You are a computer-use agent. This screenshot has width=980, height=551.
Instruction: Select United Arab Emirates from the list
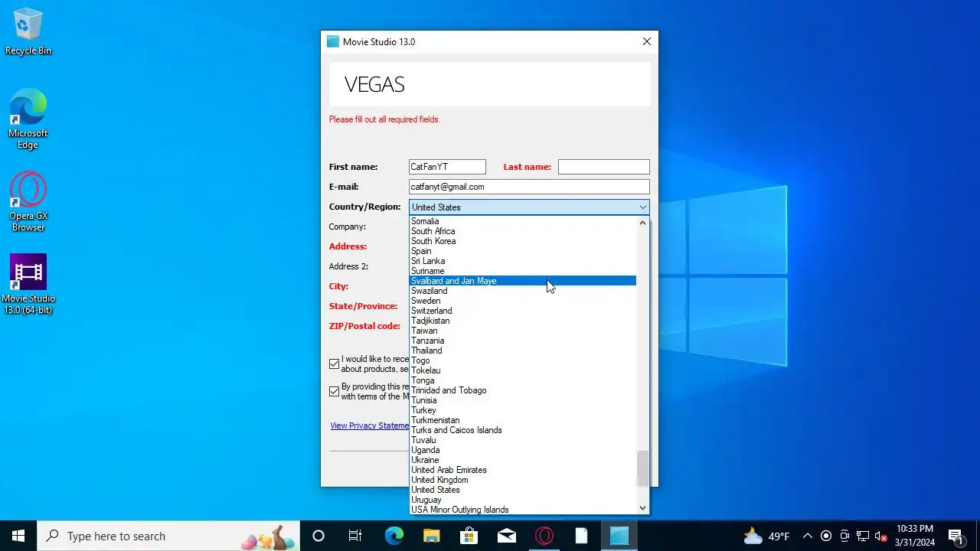click(x=523, y=470)
